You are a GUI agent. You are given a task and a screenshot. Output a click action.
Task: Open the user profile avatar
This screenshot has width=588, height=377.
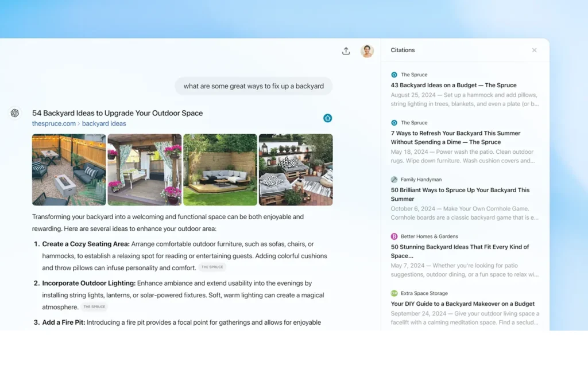[367, 50]
